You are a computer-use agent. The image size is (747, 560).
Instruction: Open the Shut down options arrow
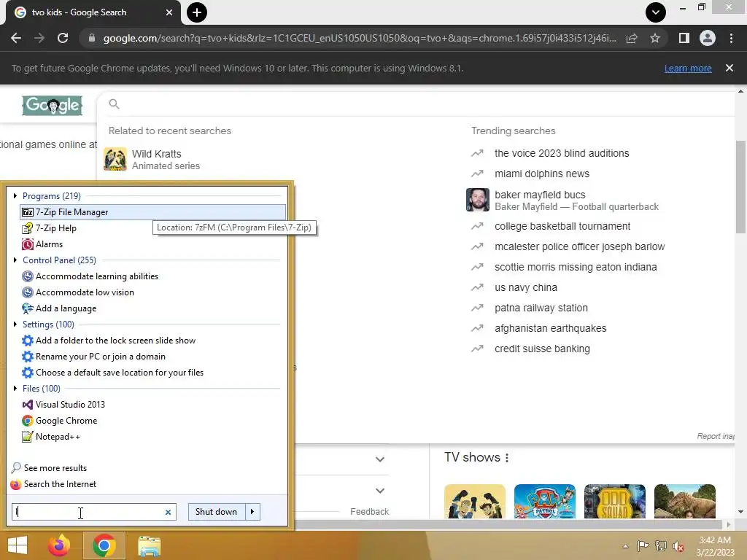coord(252,512)
